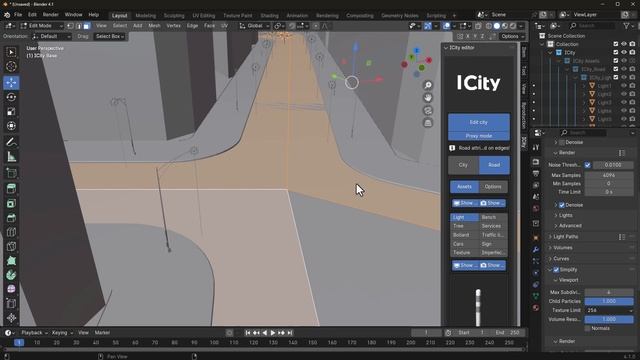Select the Add Cube tool

coord(11,173)
